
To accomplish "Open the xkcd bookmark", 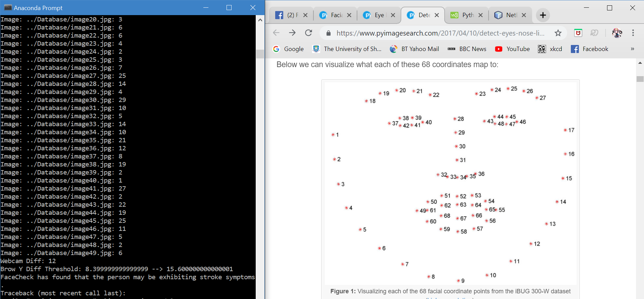I will (550, 49).
